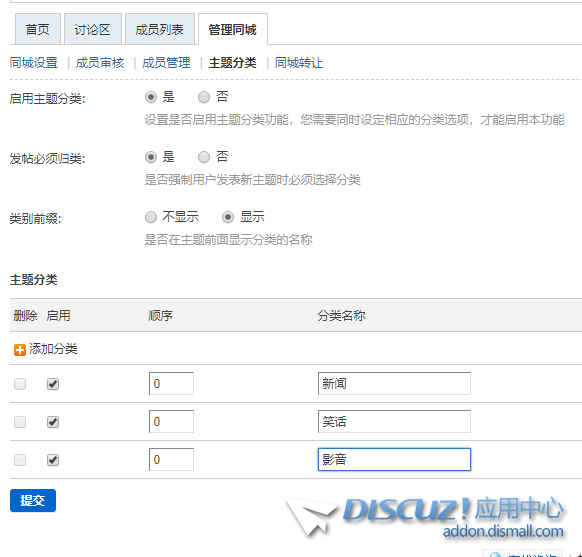
Task: Open the 成员列表 tab
Action: coord(160,29)
